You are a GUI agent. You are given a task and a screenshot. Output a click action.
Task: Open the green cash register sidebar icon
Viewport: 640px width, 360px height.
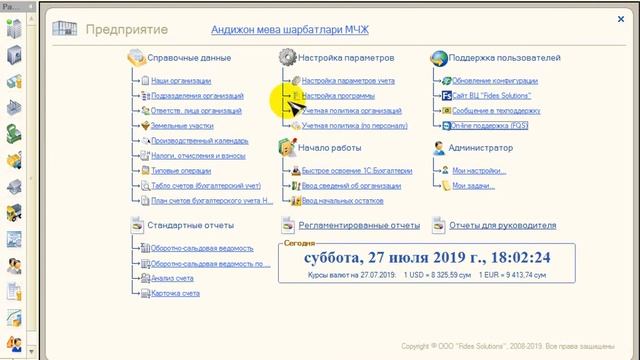click(14, 134)
